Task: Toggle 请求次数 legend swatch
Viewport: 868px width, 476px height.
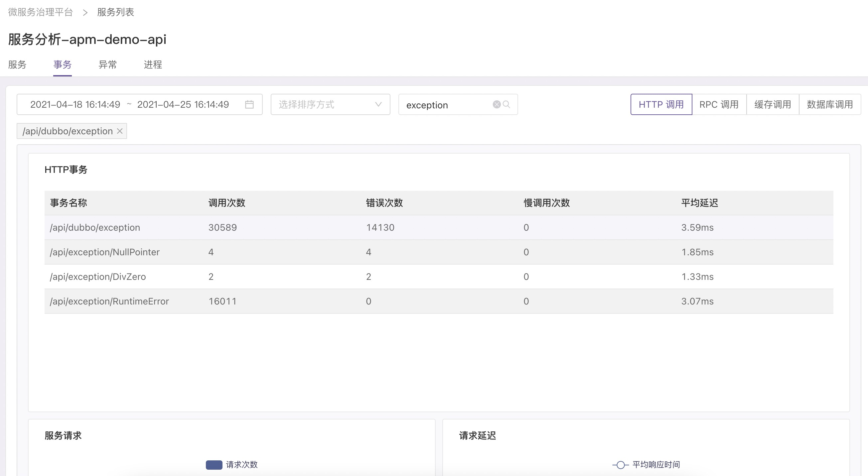Action: click(x=214, y=465)
